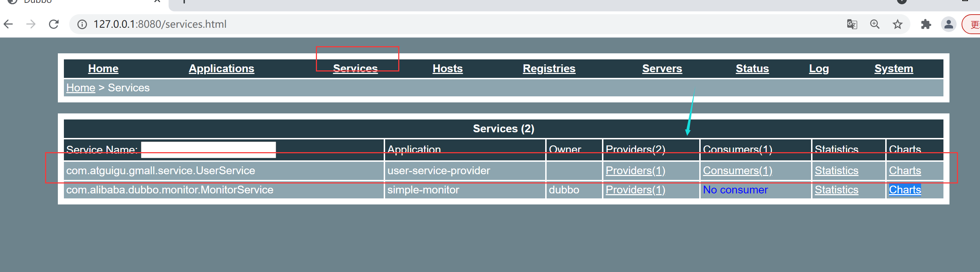This screenshot has height=272, width=980.
Task: Bookmark page with star icon
Action: [897, 25]
